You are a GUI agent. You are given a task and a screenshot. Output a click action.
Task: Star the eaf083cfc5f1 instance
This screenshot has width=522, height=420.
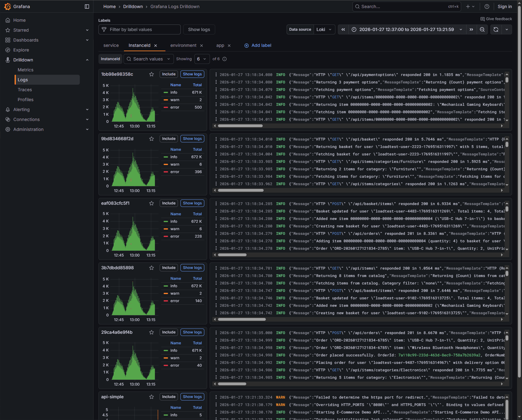[151, 203]
